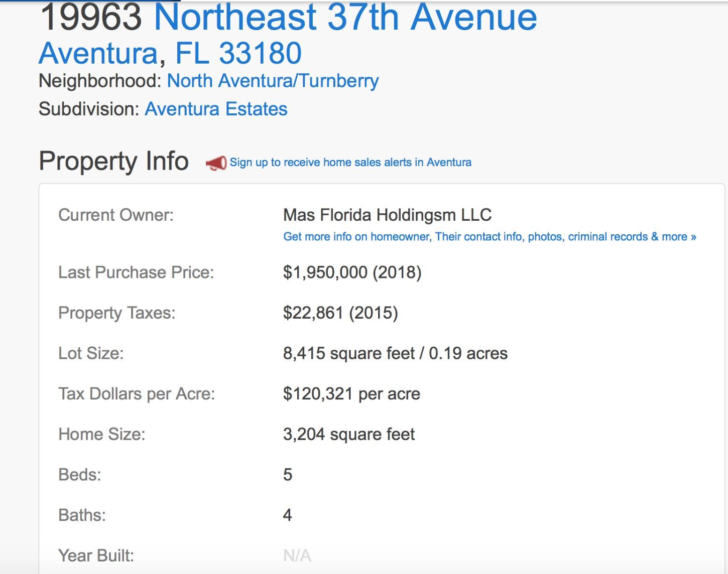Viewport: 728px width, 574px height.
Task: Click the red megaphone alert icon
Action: point(216,163)
